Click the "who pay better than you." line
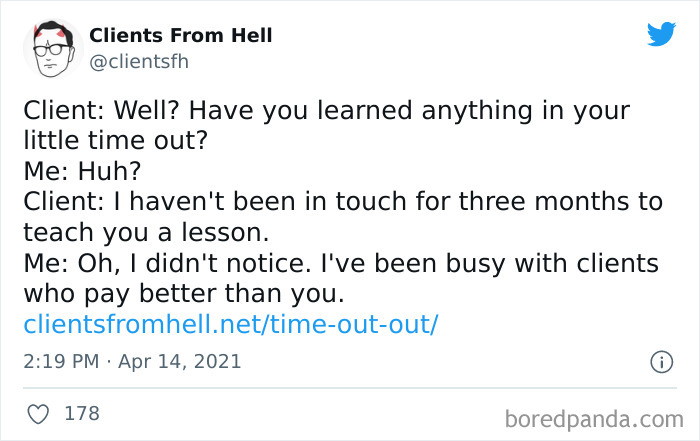 [x=183, y=294]
